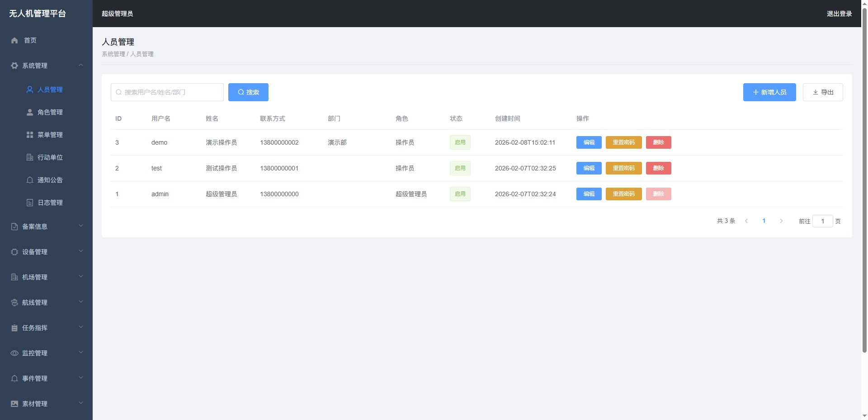Viewport: 868px width, 420px height.
Task: Click the 启用 status tag for test user
Action: (460, 168)
